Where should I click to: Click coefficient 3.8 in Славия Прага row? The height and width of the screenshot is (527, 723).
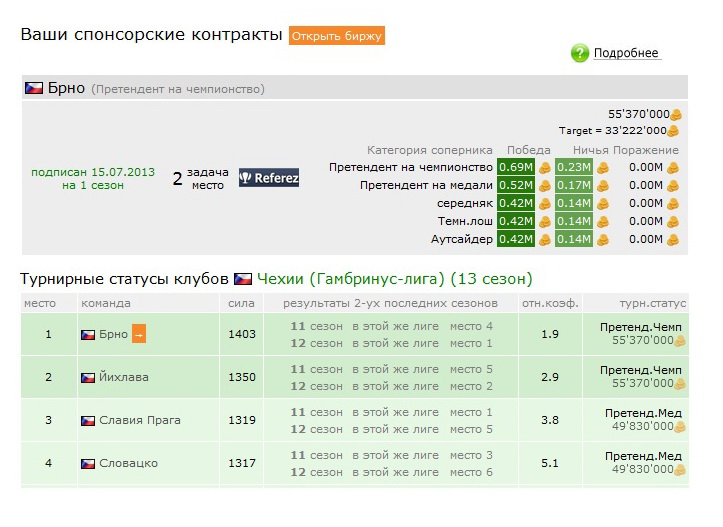click(x=550, y=420)
